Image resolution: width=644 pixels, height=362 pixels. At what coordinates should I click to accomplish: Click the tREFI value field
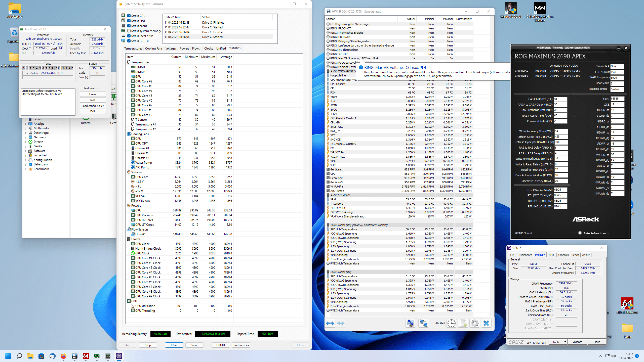(617, 99)
